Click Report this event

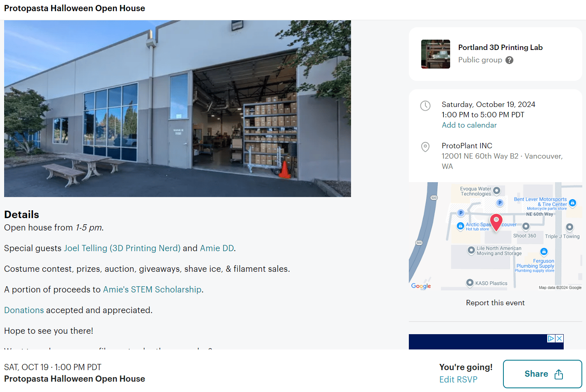tap(495, 303)
